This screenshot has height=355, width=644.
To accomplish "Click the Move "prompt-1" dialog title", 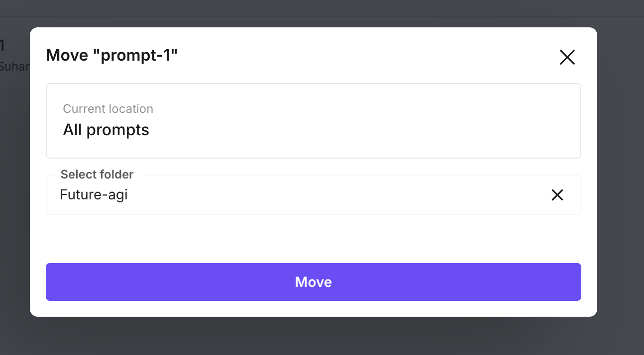I will coord(111,55).
